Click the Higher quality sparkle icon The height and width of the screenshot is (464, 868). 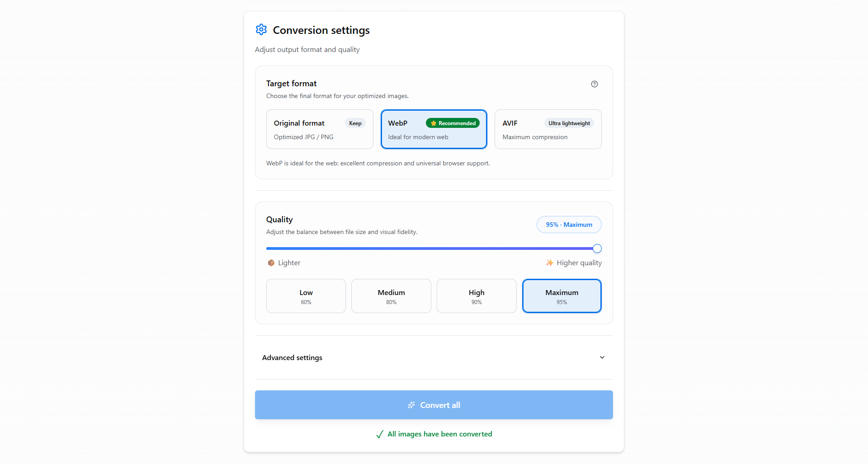[x=549, y=263]
